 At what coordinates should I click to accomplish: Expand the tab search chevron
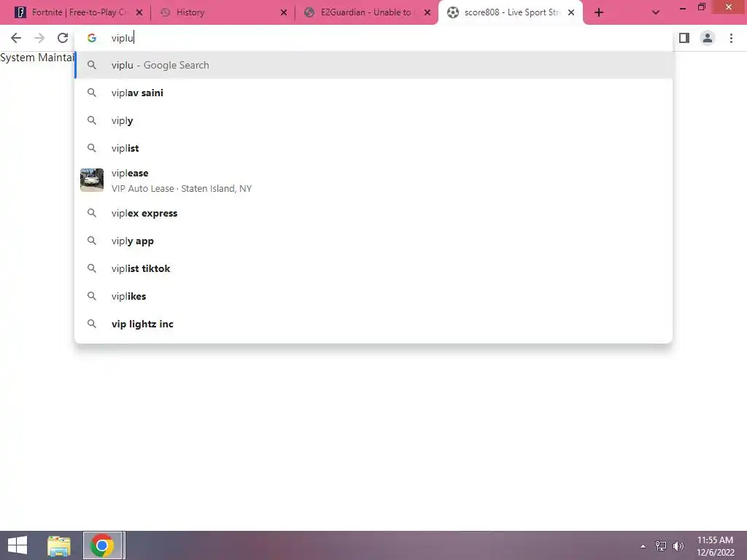pos(656,13)
